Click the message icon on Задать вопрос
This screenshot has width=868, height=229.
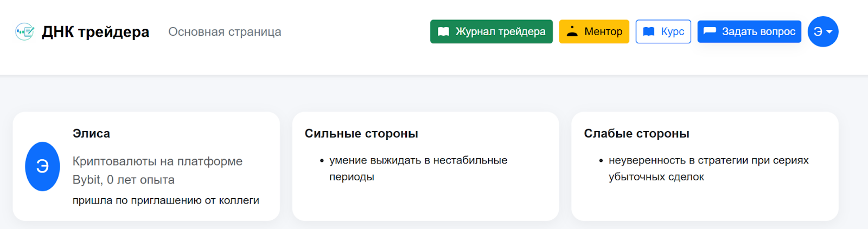point(710,31)
